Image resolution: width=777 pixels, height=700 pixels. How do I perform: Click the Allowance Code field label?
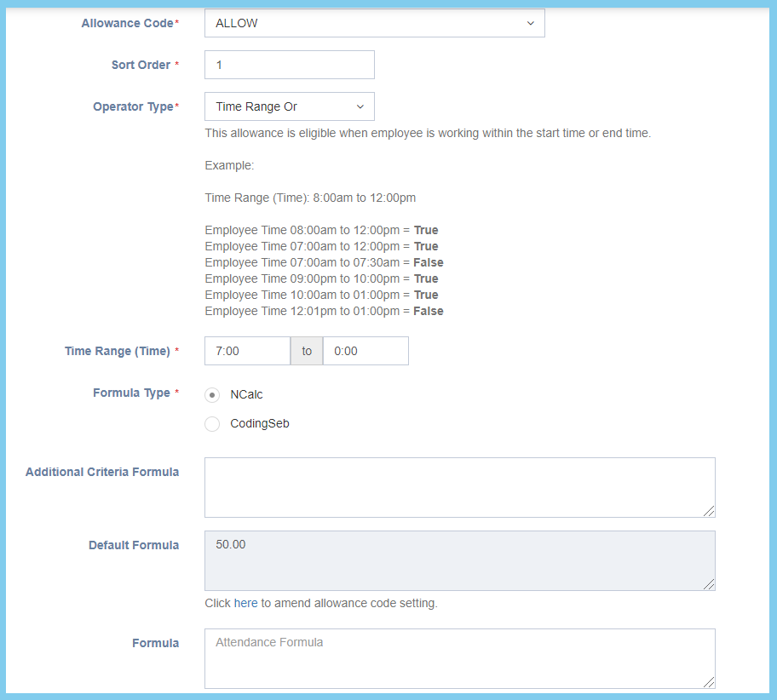(127, 23)
